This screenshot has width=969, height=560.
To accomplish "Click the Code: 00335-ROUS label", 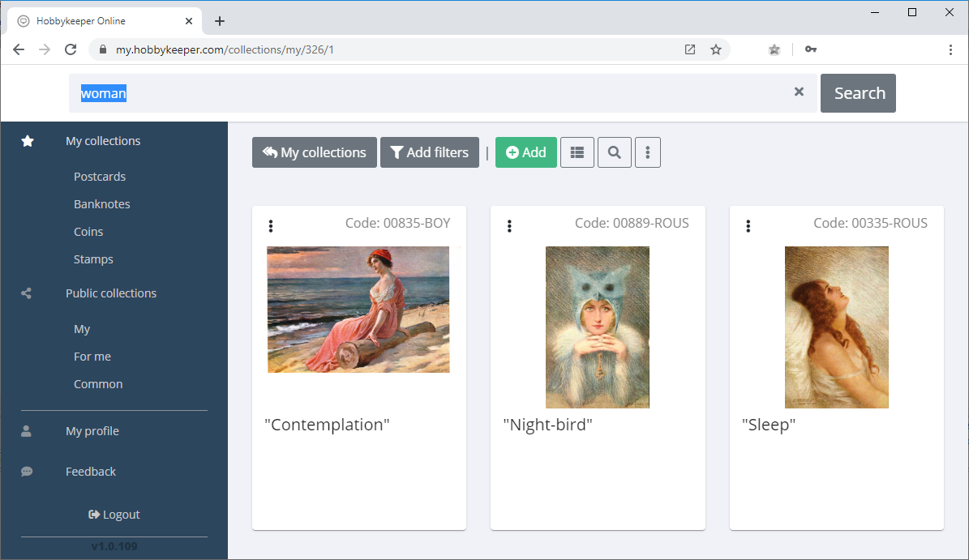I will 870,224.
